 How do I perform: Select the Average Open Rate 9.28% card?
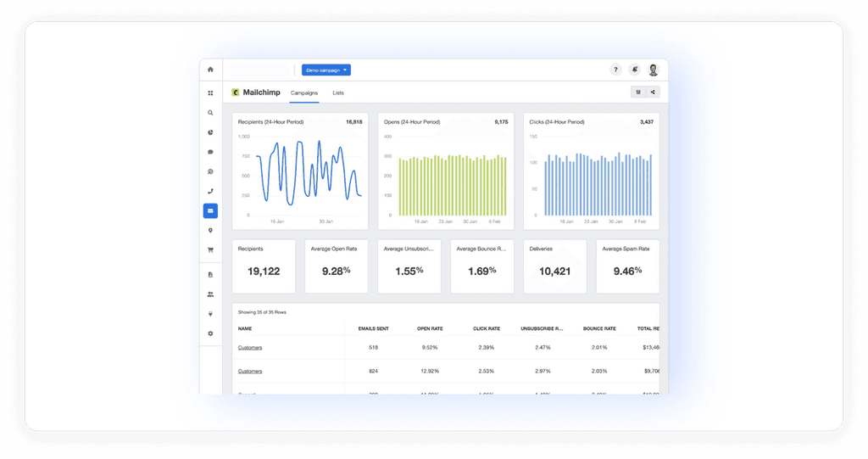(337, 266)
